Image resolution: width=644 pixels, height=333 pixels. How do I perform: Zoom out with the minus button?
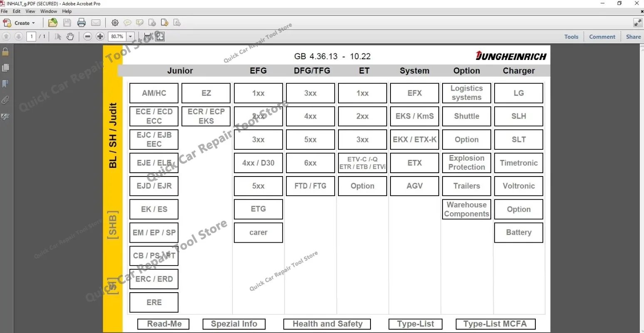[87, 37]
